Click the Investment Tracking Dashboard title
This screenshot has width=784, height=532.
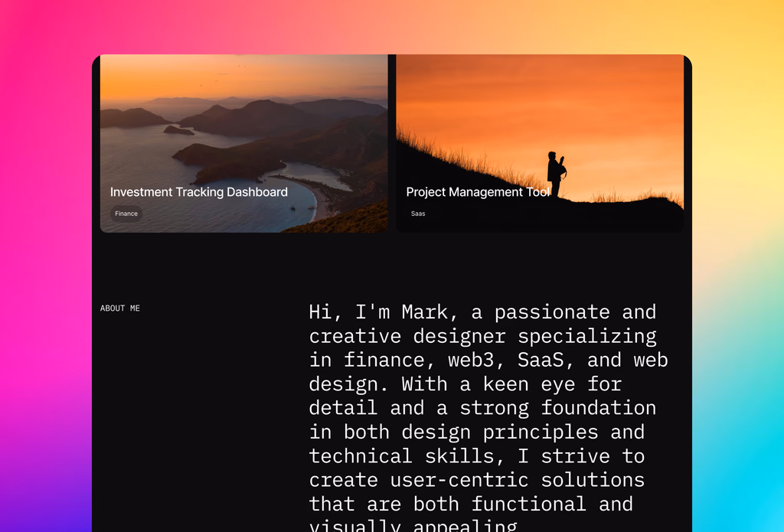click(199, 192)
